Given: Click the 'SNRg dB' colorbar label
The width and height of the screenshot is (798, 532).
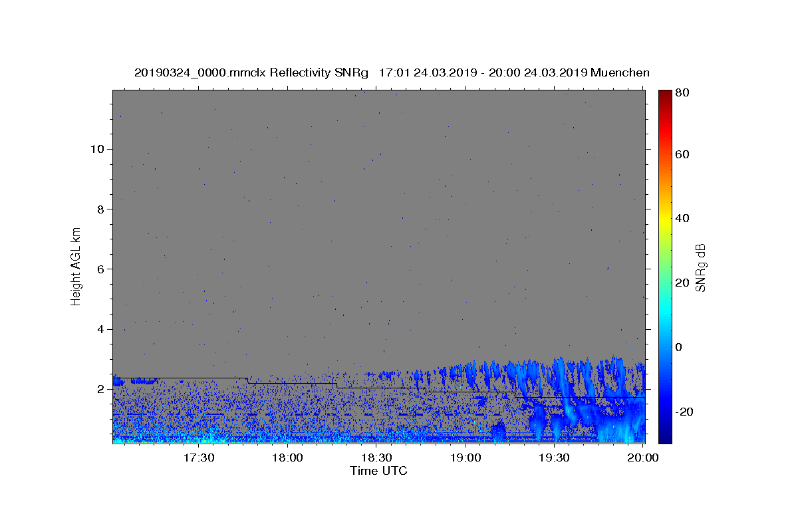Looking at the screenshot, I should 700,267.
